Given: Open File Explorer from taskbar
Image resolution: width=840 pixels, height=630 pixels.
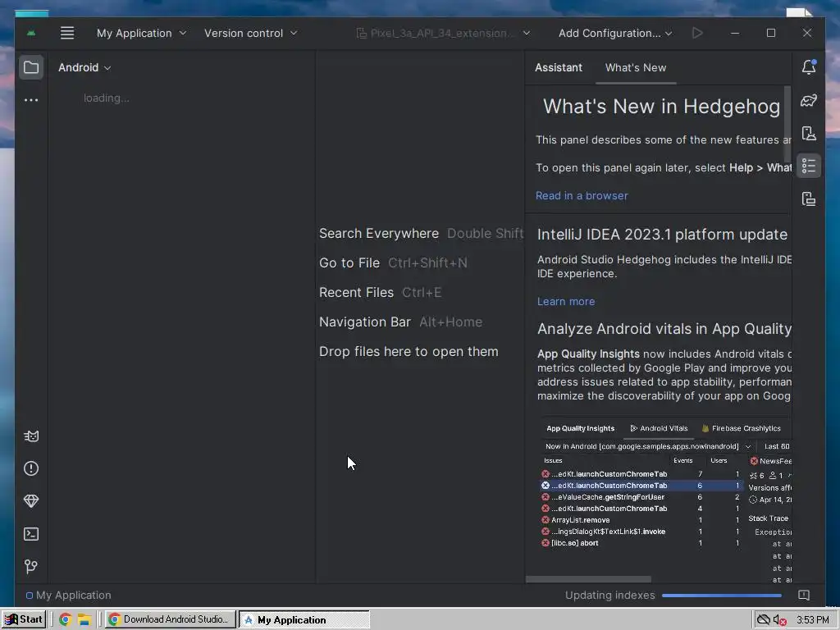Looking at the screenshot, I should (84, 620).
